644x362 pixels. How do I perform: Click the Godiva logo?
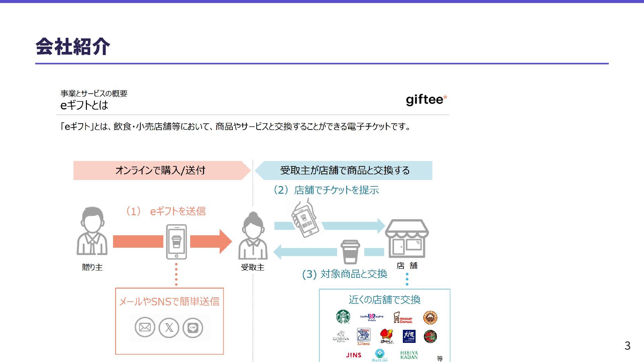[x=341, y=336]
